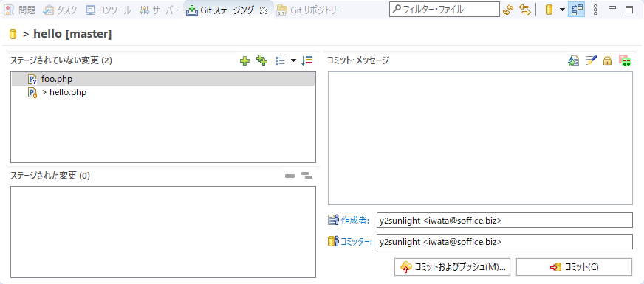
Task: Switch to the サーバー tab
Action: [159, 10]
